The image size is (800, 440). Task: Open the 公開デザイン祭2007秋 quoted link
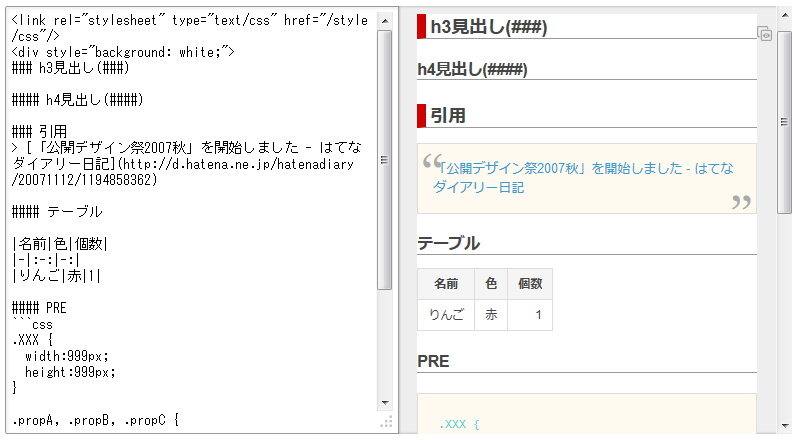tap(583, 178)
